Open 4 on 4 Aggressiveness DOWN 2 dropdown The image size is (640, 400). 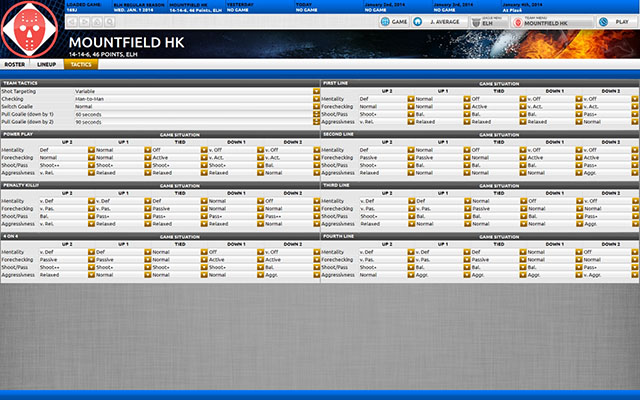[316, 275]
